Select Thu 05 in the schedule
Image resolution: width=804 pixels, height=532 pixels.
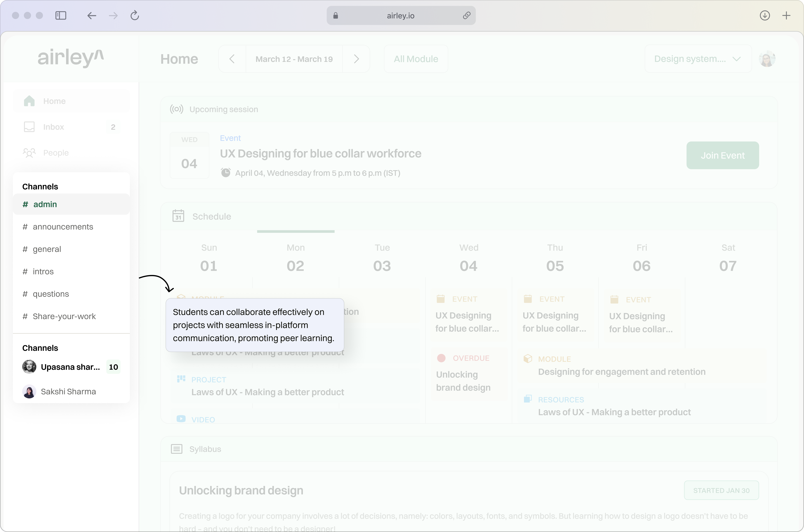tap(555, 258)
